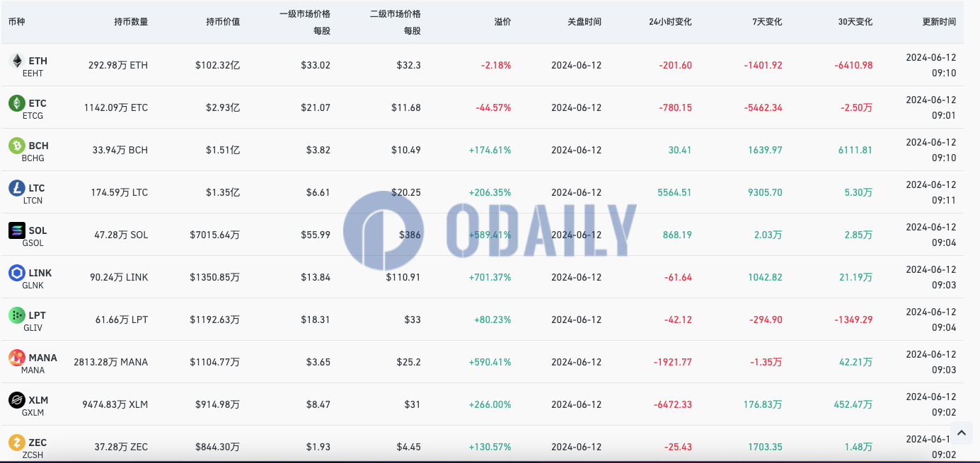
Task: Sort by the 30天变化 column header
Action: point(855,22)
